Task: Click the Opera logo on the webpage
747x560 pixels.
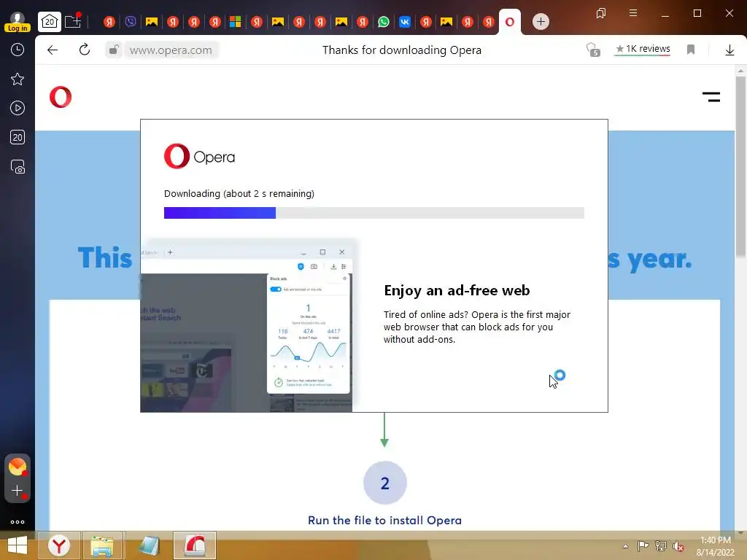Action: point(61,97)
